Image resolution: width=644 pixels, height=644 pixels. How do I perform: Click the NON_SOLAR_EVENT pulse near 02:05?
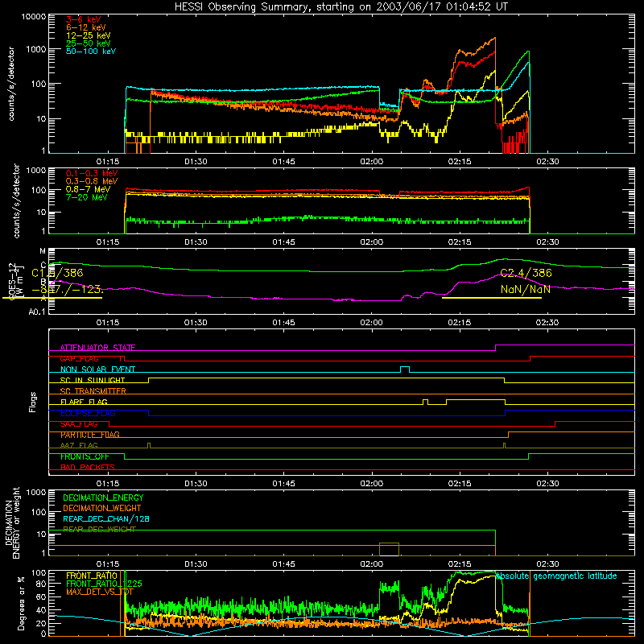point(405,369)
